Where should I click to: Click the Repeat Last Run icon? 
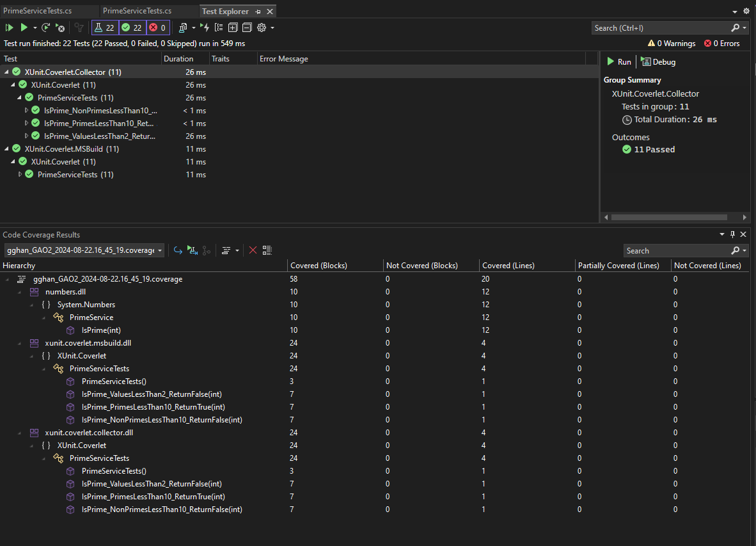(x=46, y=28)
